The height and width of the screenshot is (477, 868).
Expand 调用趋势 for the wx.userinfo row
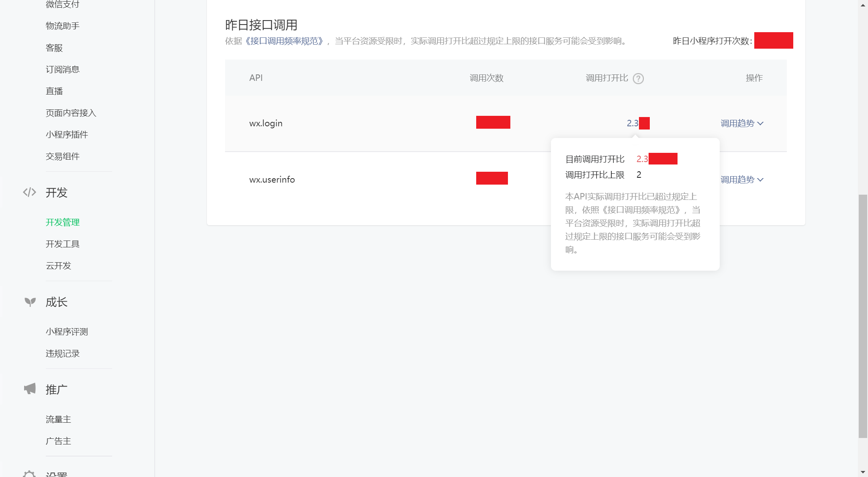[741, 179]
